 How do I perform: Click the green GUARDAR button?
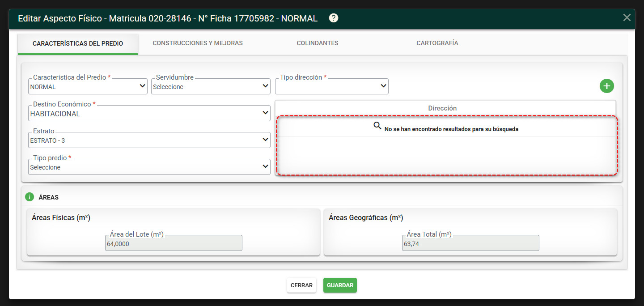(x=340, y=285)
